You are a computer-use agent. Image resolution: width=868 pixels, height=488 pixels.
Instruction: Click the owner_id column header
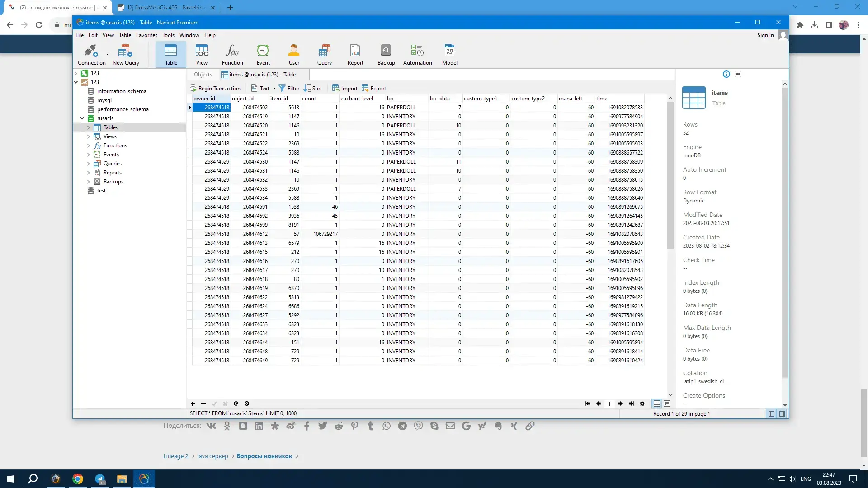tap(206, 98)
